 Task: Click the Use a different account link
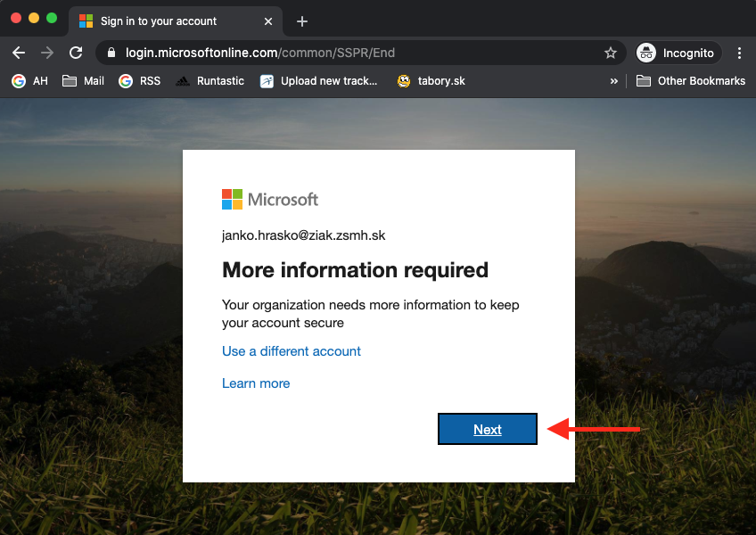[292, 351]
